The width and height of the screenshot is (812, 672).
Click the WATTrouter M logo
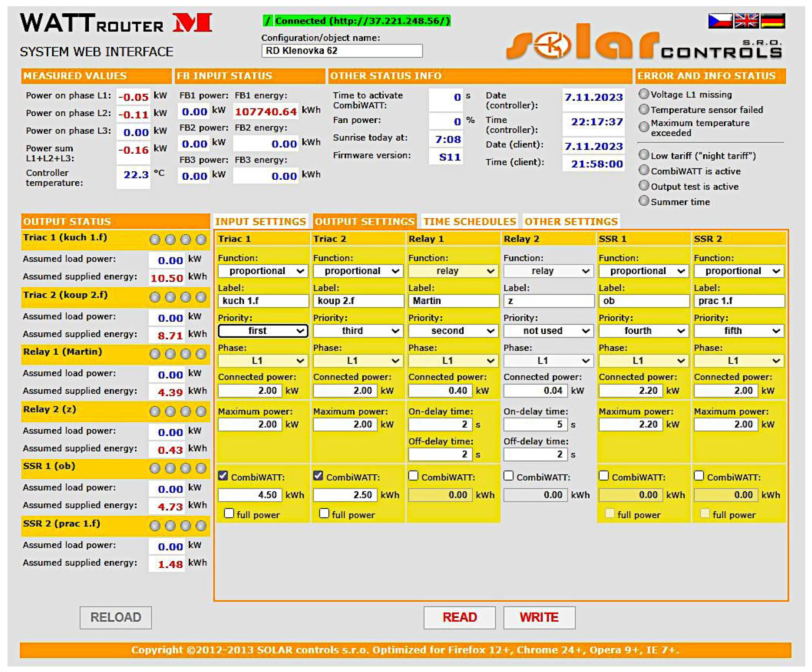[x=116, y=23]
